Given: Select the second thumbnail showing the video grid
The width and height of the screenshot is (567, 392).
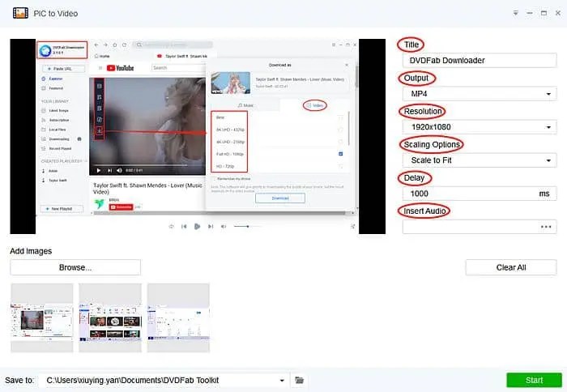Looking at the screenshot, I should click(x=110, y=317).
